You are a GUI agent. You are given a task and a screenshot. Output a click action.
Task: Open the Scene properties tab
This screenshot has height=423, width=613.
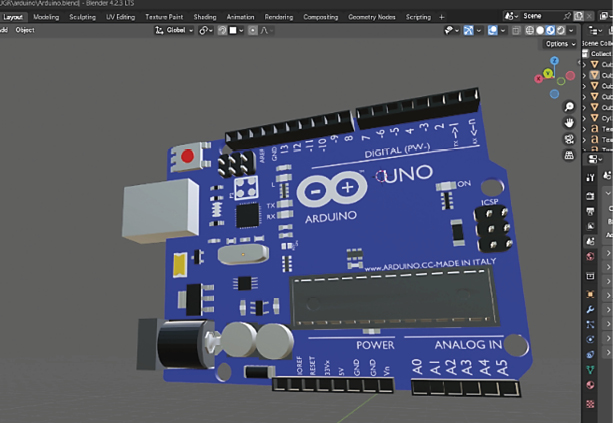pyautogui.click(x=590, y=241)
